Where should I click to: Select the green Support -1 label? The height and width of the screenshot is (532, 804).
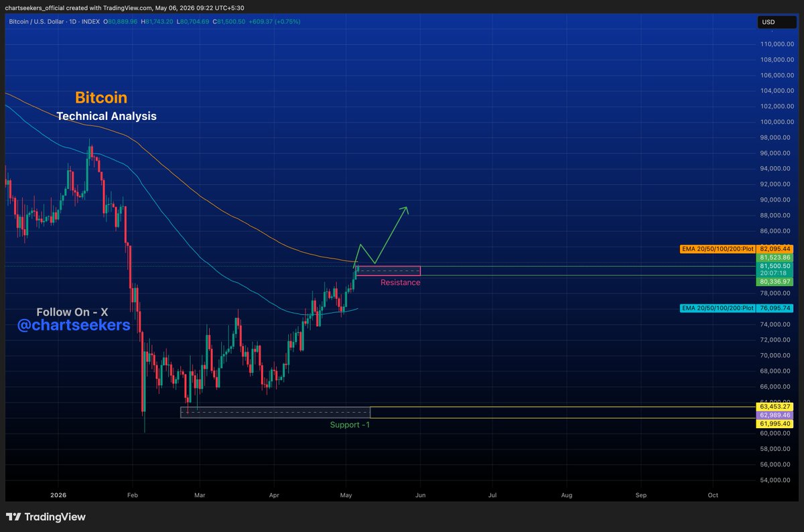350,425
